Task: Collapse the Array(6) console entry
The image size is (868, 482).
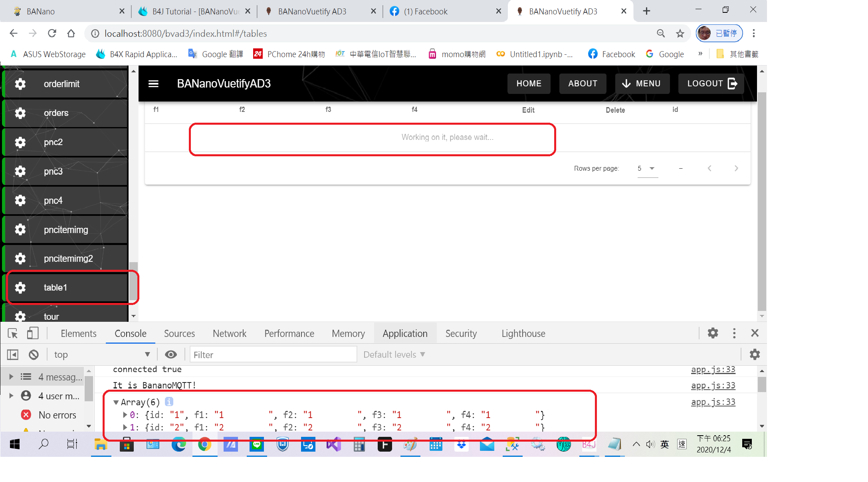Action: [x=116, y=402]
